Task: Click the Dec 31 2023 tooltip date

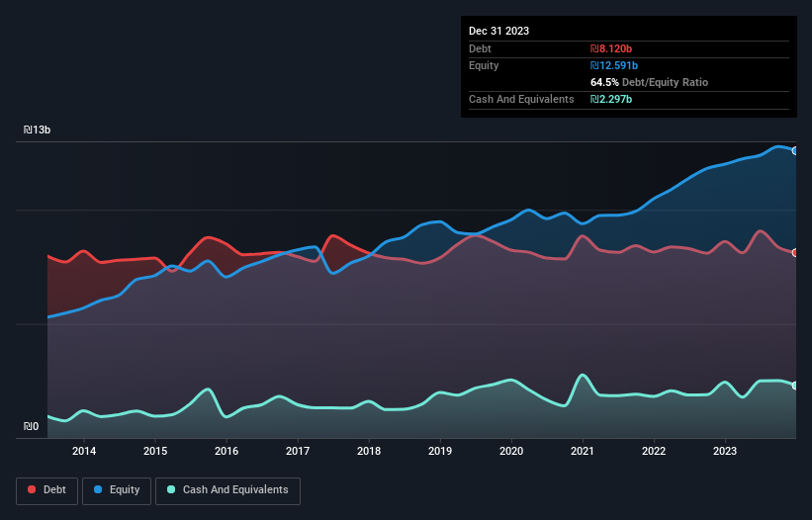Action: pos(498,31)
